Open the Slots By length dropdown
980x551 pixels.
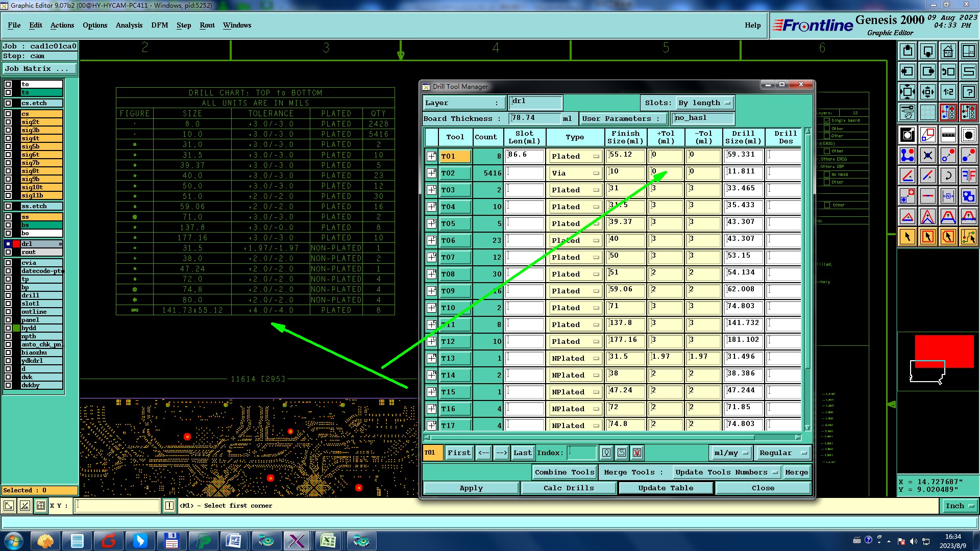[705, 103]
